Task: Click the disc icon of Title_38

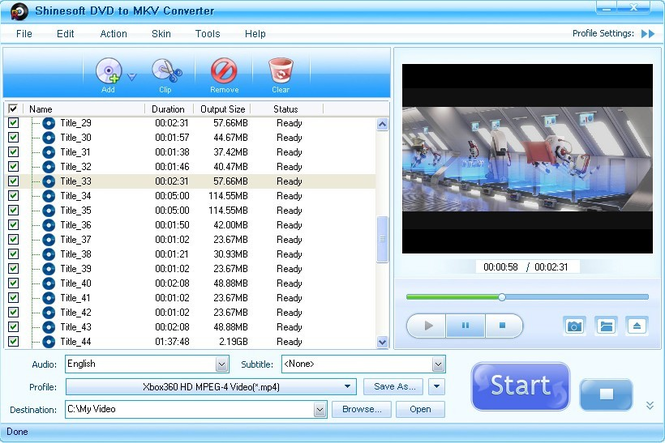Action: point(49,254)
